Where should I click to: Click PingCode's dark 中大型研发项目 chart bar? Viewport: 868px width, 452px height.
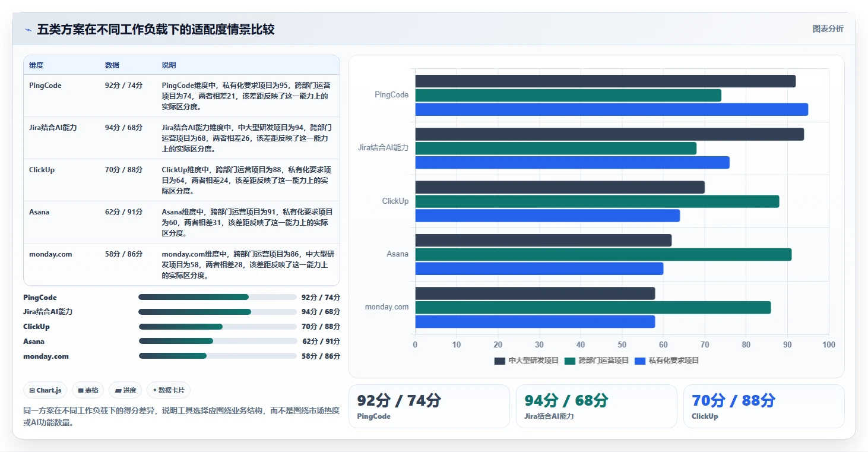tap(605, 81)
